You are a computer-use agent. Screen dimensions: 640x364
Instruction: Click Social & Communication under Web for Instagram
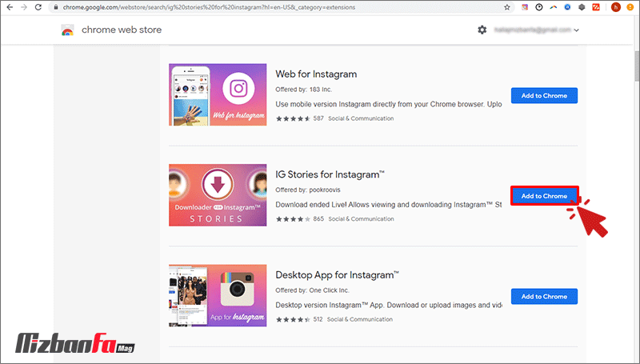tap(361, 118)
